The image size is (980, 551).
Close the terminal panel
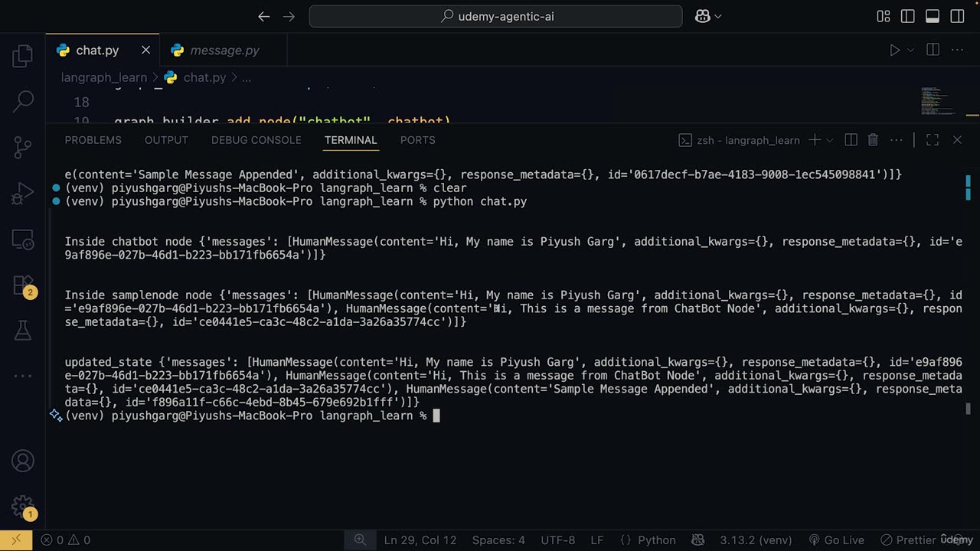coord(957,140)
